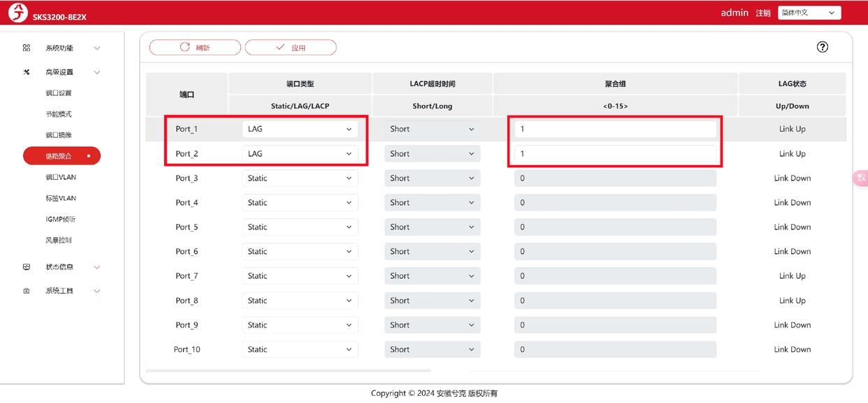Image resolution: width=868 pixels, height=403 pixels.
Task: Open the Port_3 LACP timeout dropdown
Action: (432, 178)
